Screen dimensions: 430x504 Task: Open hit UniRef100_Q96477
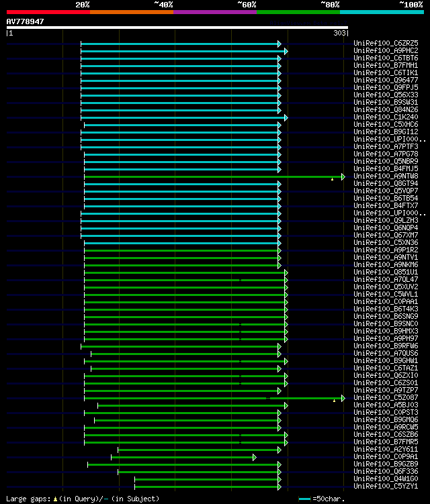(x=386, y=80)
